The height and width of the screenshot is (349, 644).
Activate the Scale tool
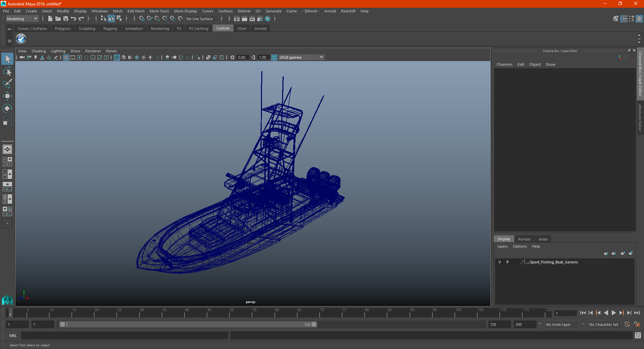[7, 120]
